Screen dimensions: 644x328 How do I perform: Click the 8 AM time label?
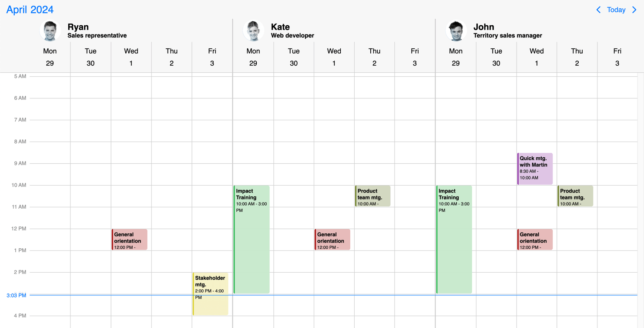[x=20, y=142]
